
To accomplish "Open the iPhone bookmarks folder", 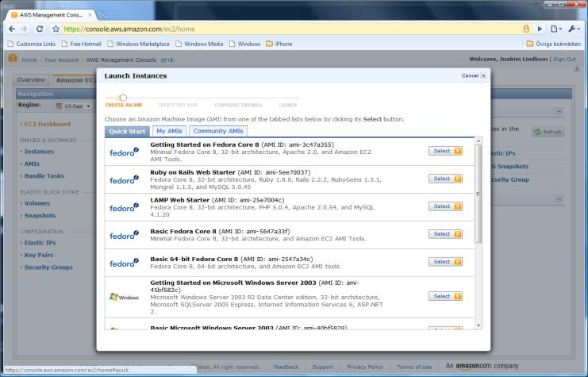I will (x=279, y=44).
